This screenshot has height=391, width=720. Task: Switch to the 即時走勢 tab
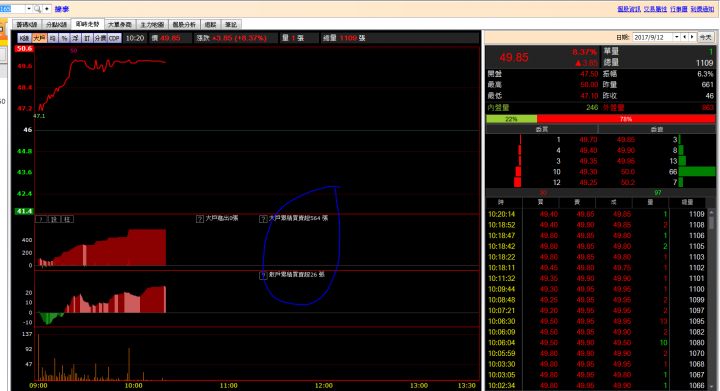coord(87,24)
